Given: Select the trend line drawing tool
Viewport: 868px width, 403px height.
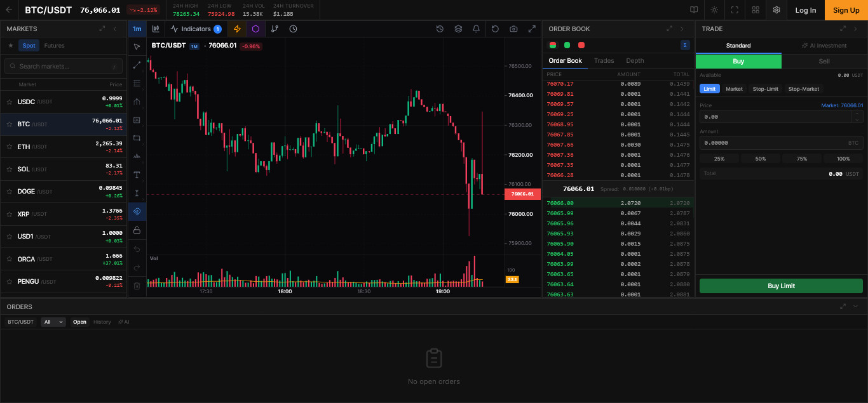Looking at the screenshot, I should pyautogui.click(x=137, y=65).
